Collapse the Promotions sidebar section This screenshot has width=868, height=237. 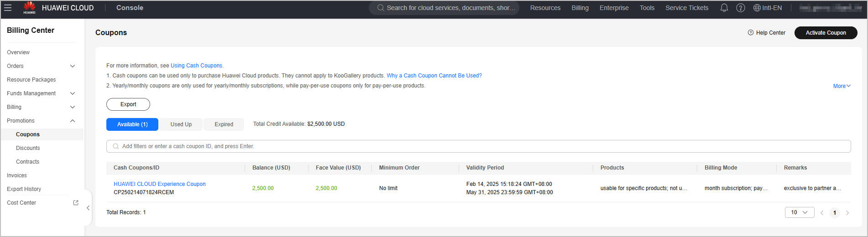73,121
